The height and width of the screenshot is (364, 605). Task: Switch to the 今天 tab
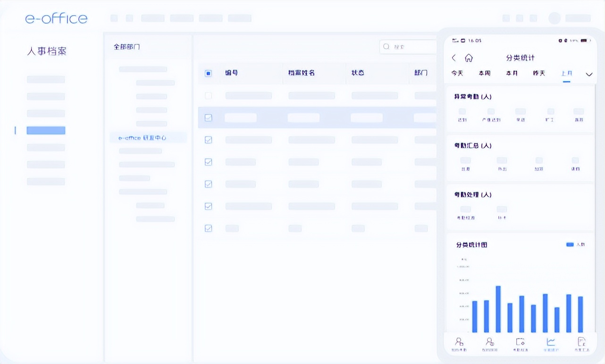457,74
